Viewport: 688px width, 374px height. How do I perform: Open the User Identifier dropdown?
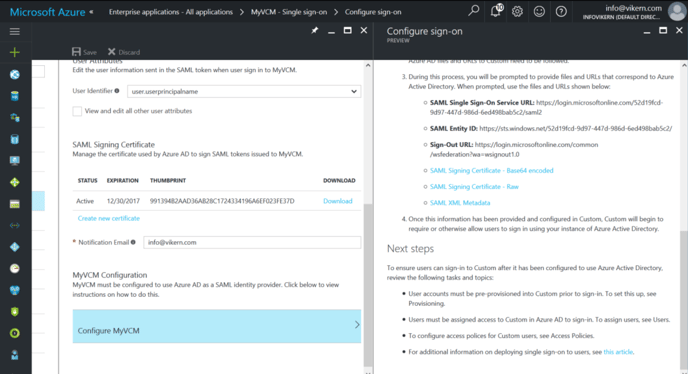[x=244, y=91]
